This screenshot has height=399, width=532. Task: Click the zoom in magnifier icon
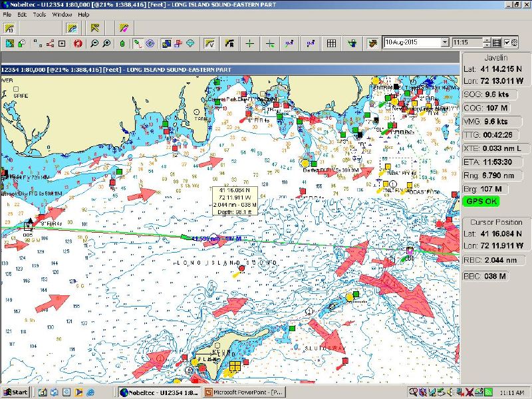106,43
